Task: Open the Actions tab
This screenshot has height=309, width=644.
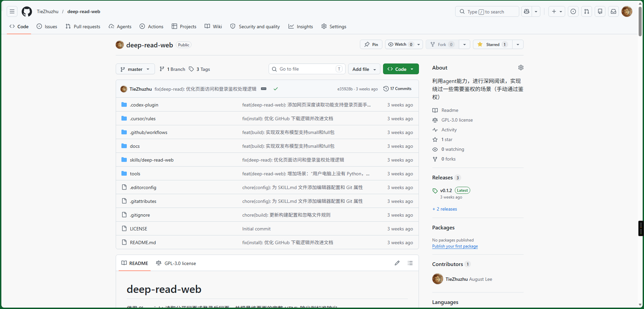Action: coord(152,27)
